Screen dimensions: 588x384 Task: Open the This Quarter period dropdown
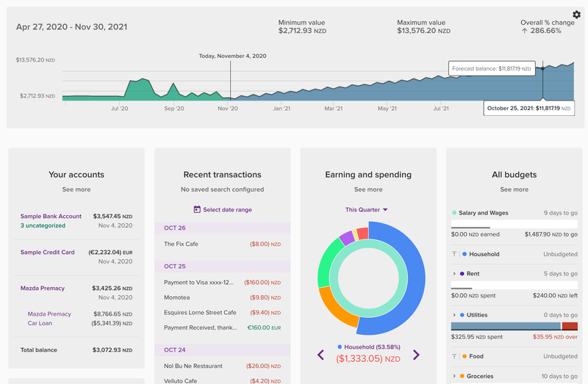(x=367, y=210)
